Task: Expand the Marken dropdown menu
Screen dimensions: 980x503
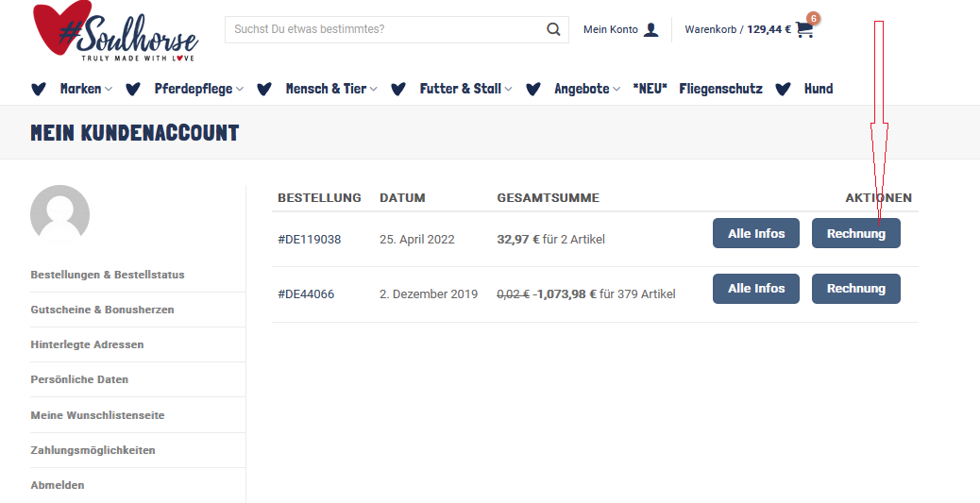Action: point(86,89)
